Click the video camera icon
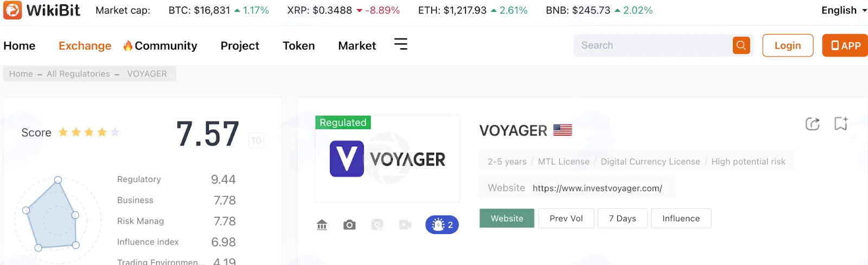868x265 pixels. [405, 224]
